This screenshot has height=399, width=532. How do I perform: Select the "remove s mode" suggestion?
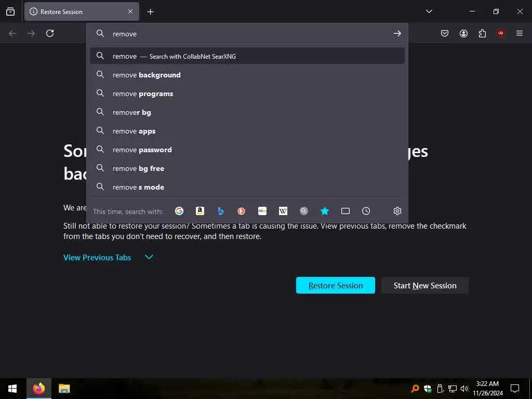247,187
